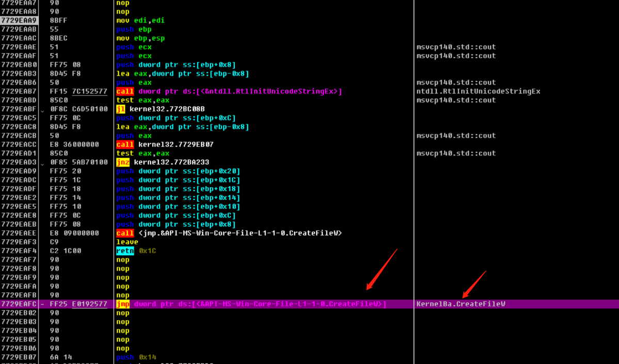The height and width of the screenshot is (364, 619).
Task: Click the msvcp140.std::cout comment at 7729EACB
Action: tap(456, 136)
